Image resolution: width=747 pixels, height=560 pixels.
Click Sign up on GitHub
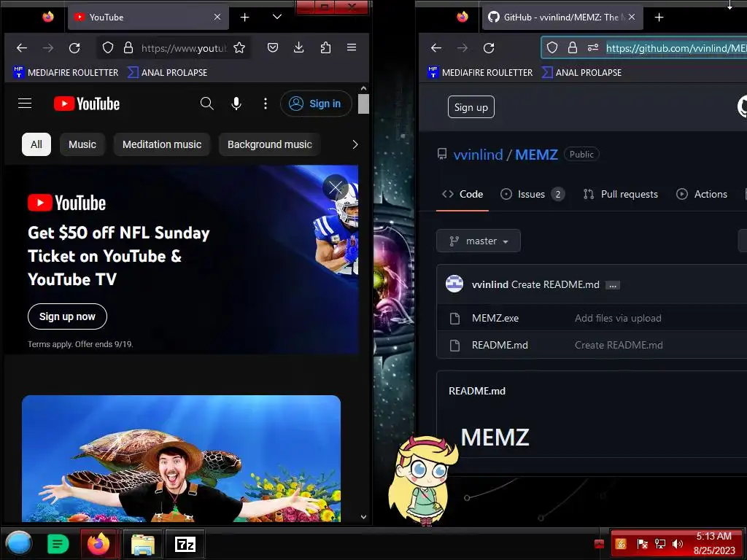click(471, 107)
